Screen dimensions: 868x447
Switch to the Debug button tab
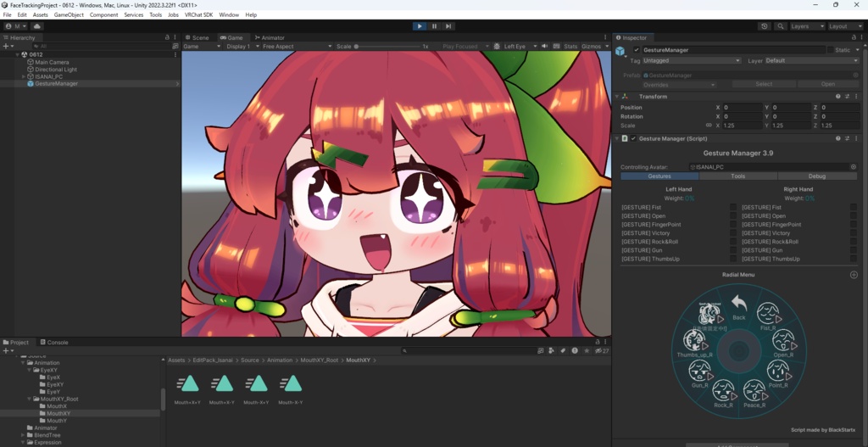pos(817,176)
